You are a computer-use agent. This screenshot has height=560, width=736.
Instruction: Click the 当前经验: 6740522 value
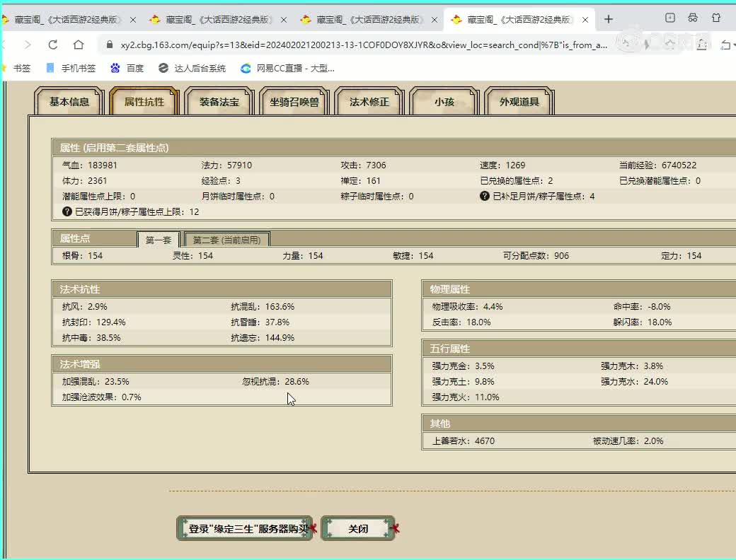[657, 165]
